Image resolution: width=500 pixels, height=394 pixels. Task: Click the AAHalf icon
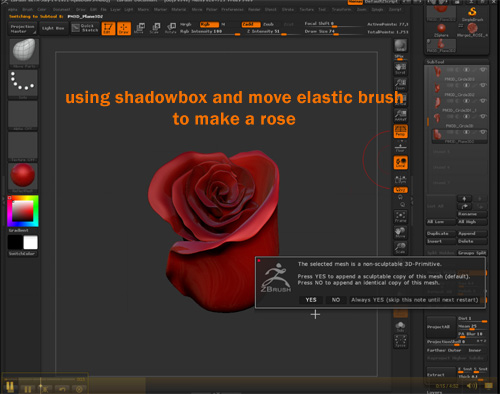pyautogui.click(x=400, y=115)
